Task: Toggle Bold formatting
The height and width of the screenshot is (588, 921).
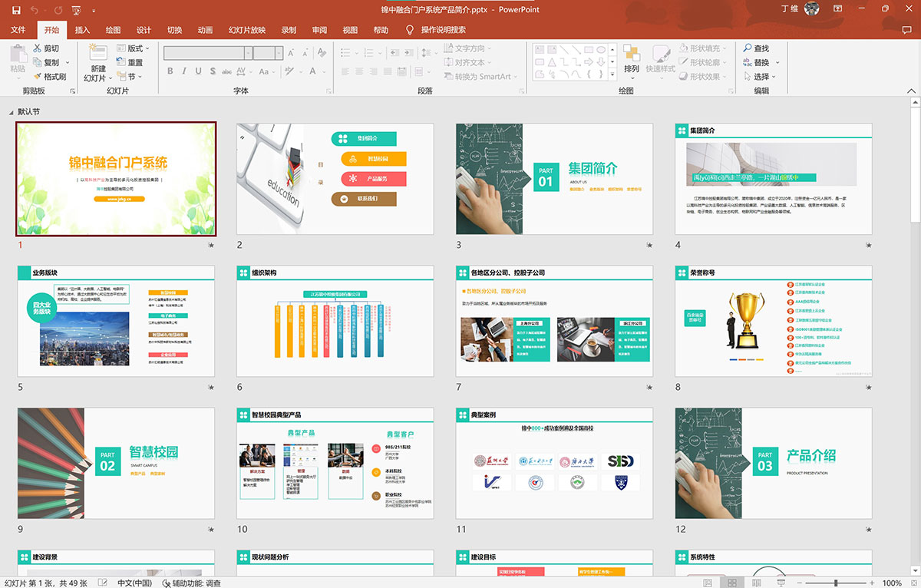Action: coord(170,71)
